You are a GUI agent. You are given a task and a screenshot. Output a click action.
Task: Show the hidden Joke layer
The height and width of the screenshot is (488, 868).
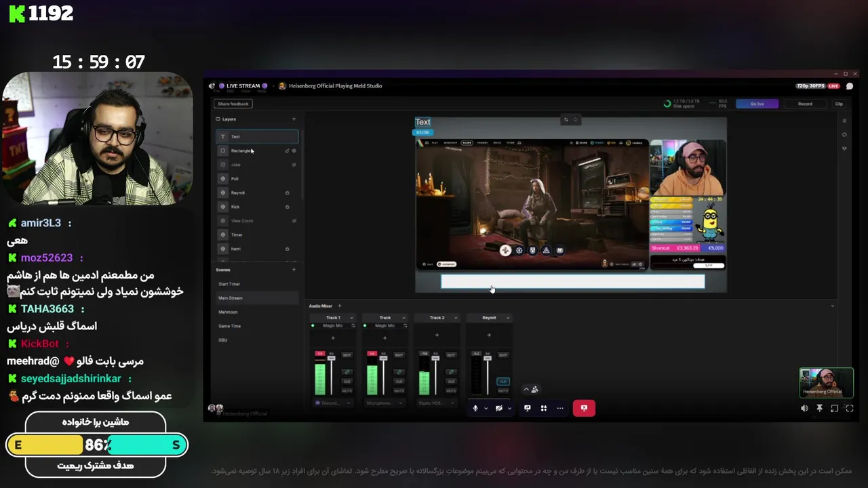(x=294, y=165)
